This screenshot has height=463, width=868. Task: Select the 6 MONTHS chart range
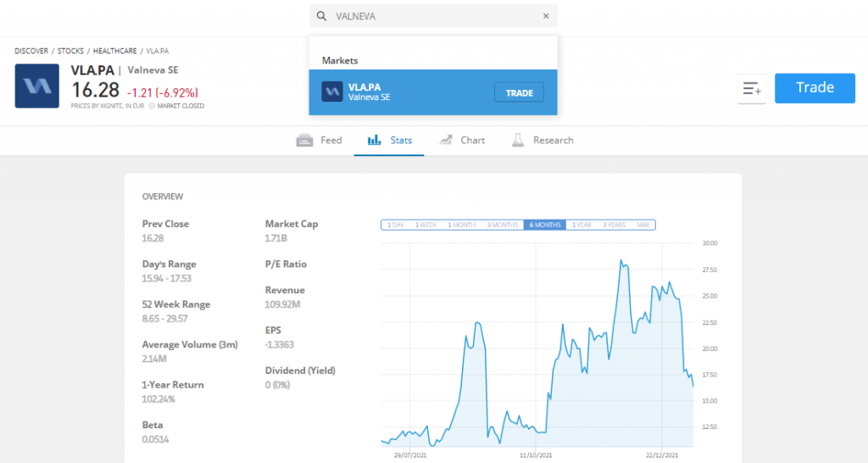tap(545, 225)
